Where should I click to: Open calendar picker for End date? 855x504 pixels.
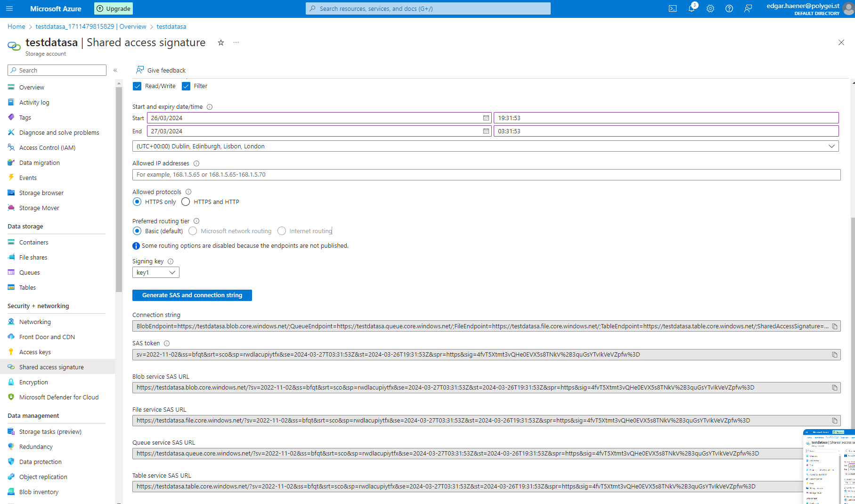tap(486, 131)
